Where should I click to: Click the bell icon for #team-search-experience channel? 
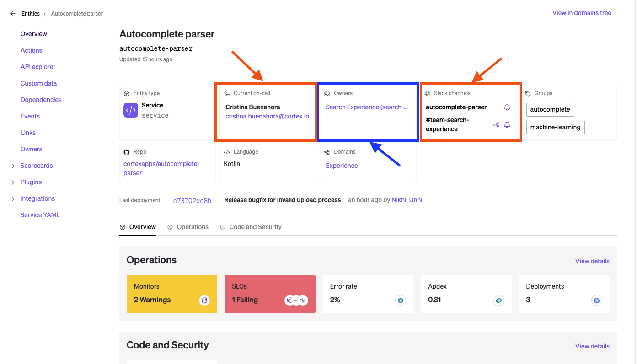[x=507, y=125]
